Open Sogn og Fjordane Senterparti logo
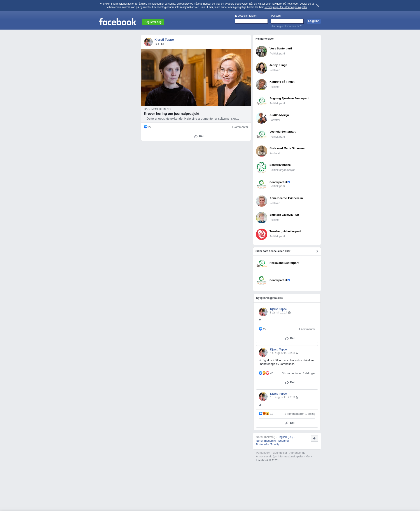The image size is (420, 511). tap(262, 101)
